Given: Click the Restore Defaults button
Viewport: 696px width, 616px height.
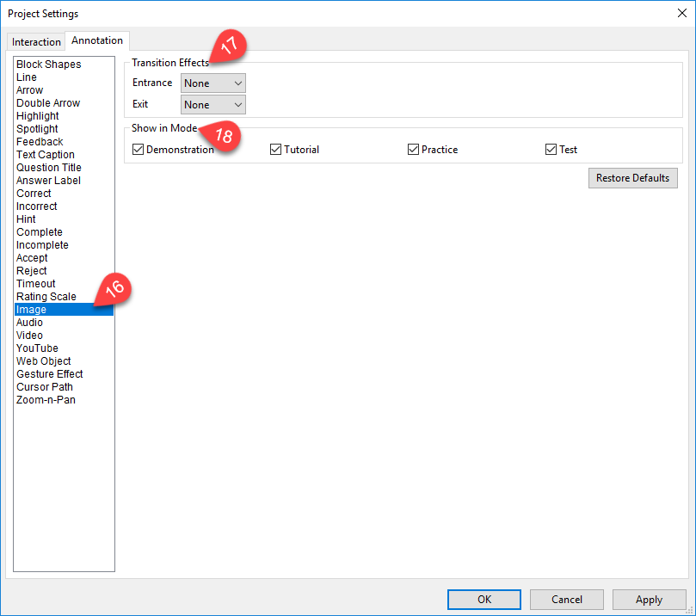Looking at the screenshot, I should click(x=632, y=178).
